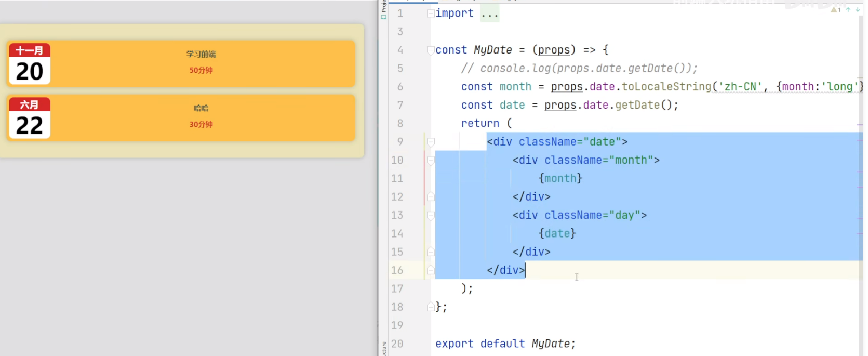
Task: Click line number 5 in gutter
Action: tap(400, 69)
